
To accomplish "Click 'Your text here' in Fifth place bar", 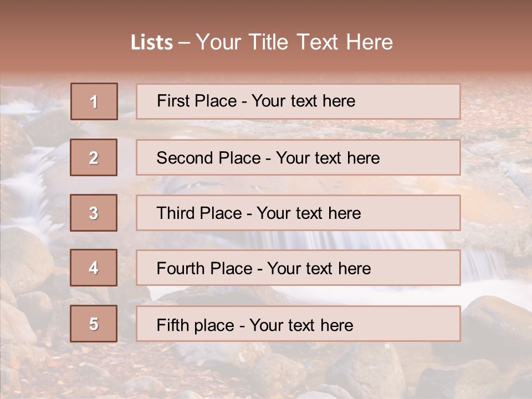I will pos(301,325).
